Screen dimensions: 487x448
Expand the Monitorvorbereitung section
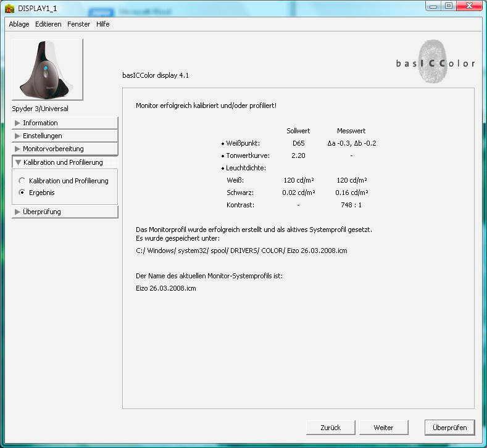64,149
